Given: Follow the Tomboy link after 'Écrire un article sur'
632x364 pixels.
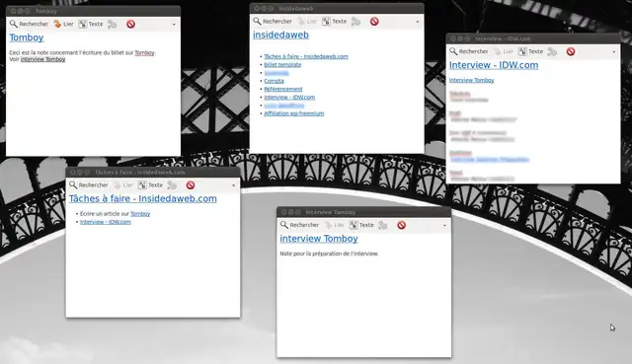Looking at the screenshot, I should (x=140, y=214).
